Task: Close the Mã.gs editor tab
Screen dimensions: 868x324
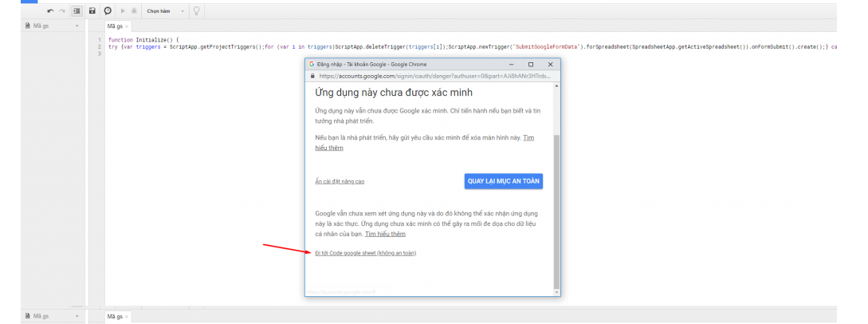Action: [x=127, y=26]
